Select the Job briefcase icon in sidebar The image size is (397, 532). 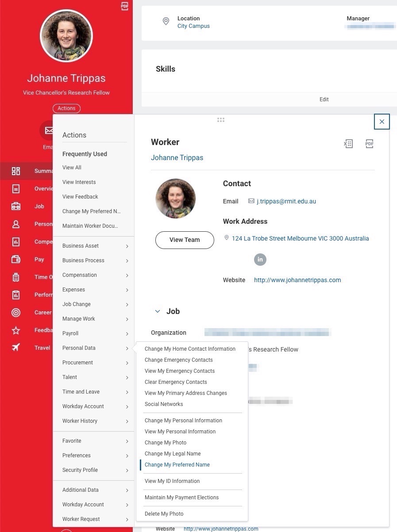tap(16, 207)
